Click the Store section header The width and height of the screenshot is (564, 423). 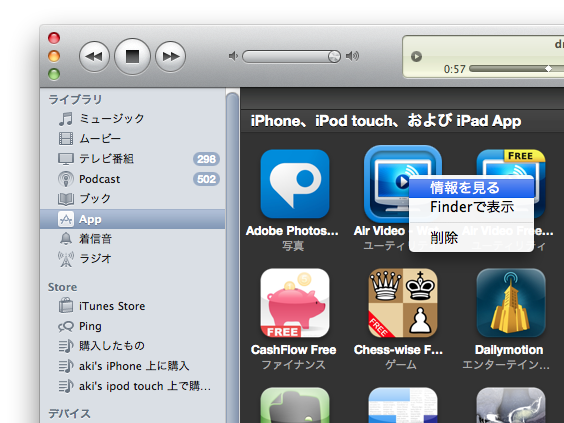[x=63, y=287]
